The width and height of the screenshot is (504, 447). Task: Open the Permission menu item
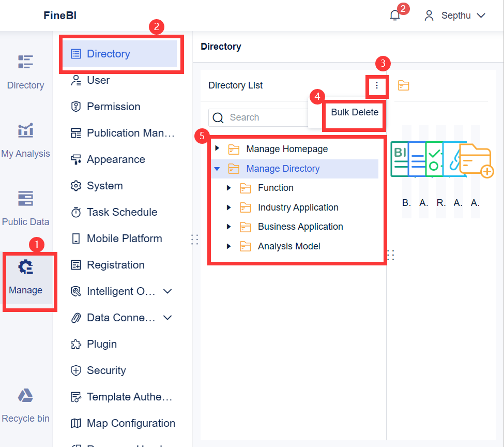(113, 107)
